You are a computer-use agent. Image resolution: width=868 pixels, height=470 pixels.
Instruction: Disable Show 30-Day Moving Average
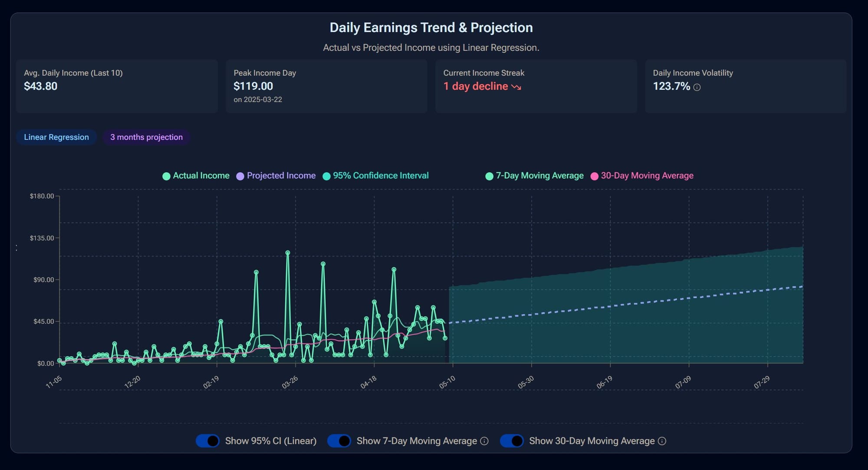512,441
